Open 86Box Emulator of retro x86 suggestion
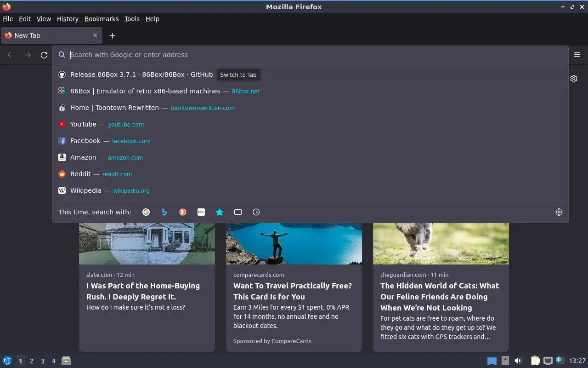This screenshot has width=588, height=368. click(x=311, y=91)
